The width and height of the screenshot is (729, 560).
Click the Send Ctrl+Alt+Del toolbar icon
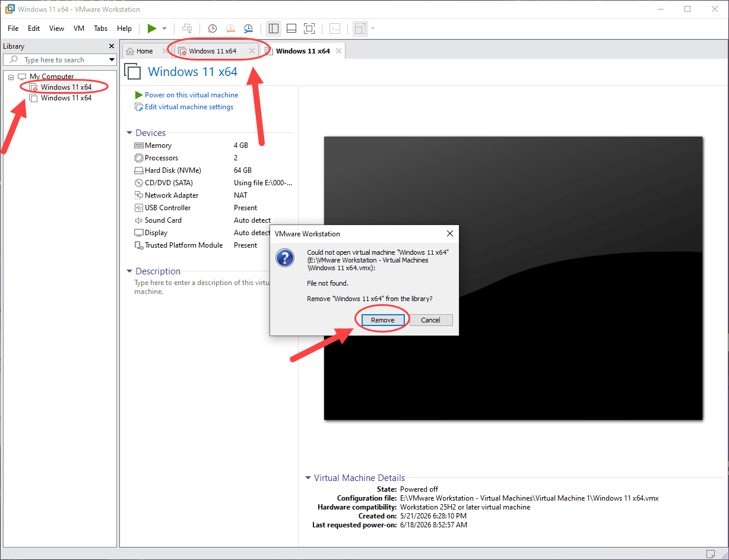187,29
